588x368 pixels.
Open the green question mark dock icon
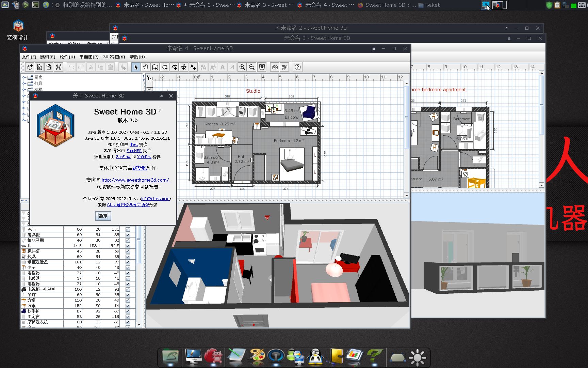point(374,357)
